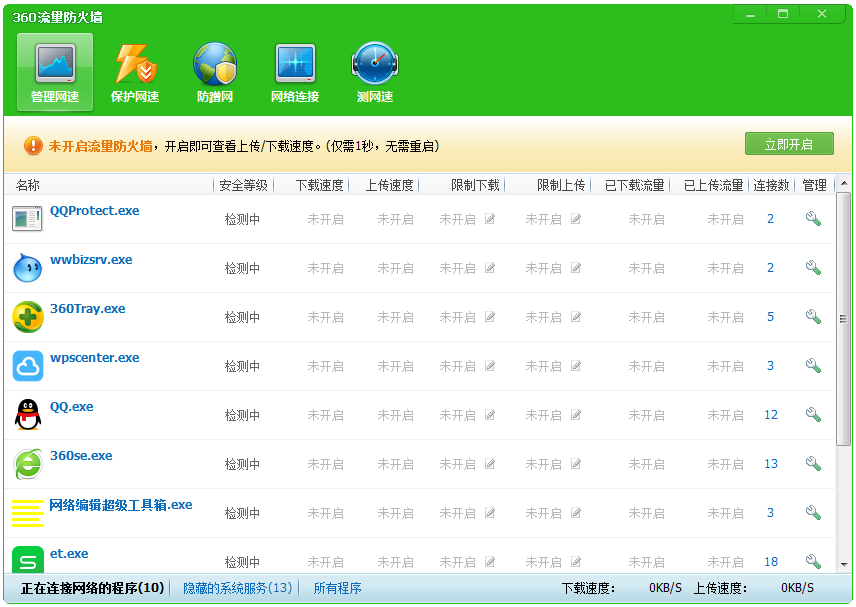Click edit download limit icon for wwbizsrv.exe

[x=490, y=268]
